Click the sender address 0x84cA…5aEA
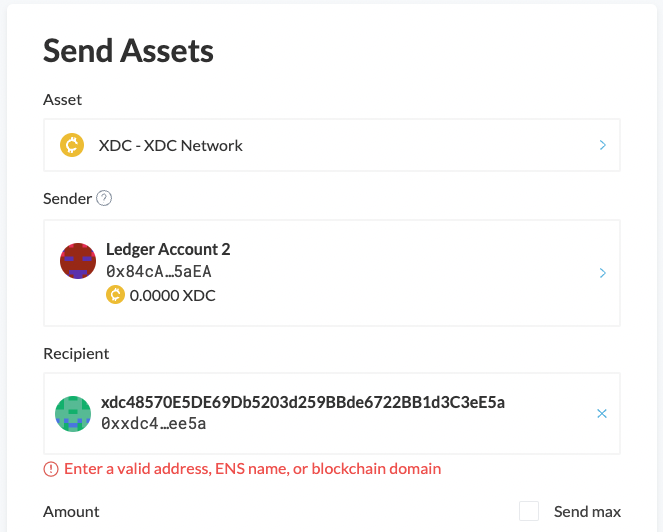 pyautogui.click(x=158, y=272)
